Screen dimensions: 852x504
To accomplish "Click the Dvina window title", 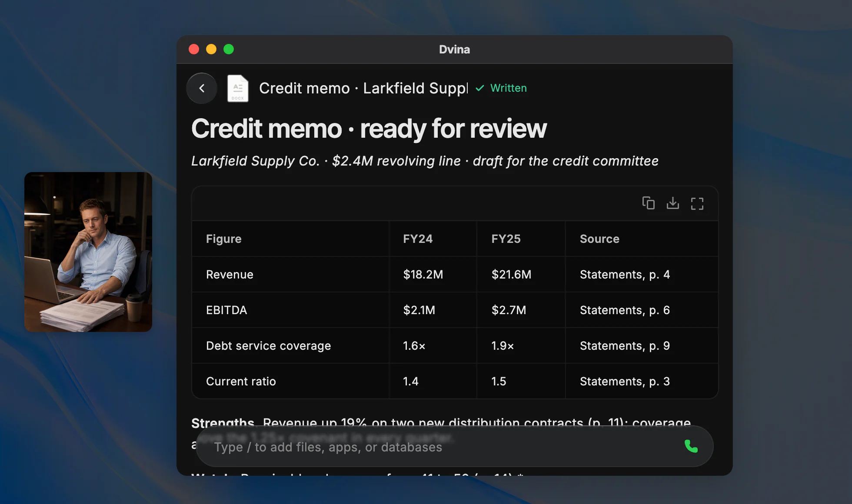I will [454, 49].
